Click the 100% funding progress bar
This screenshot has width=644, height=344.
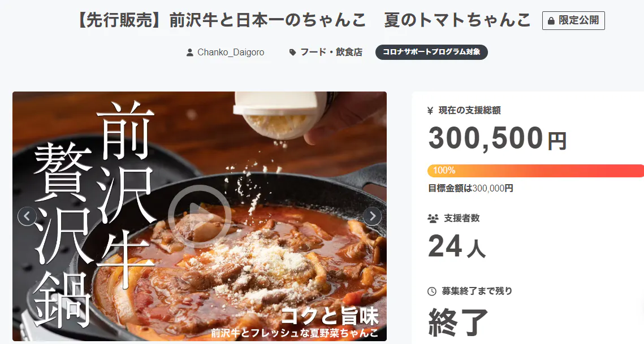pos(535,171)
